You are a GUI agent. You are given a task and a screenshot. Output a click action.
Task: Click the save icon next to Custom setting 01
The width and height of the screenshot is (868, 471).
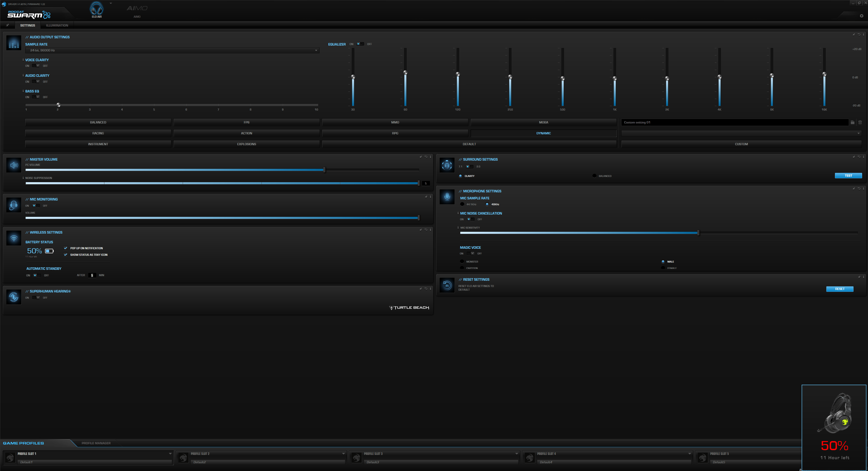(x=852, y=122)
